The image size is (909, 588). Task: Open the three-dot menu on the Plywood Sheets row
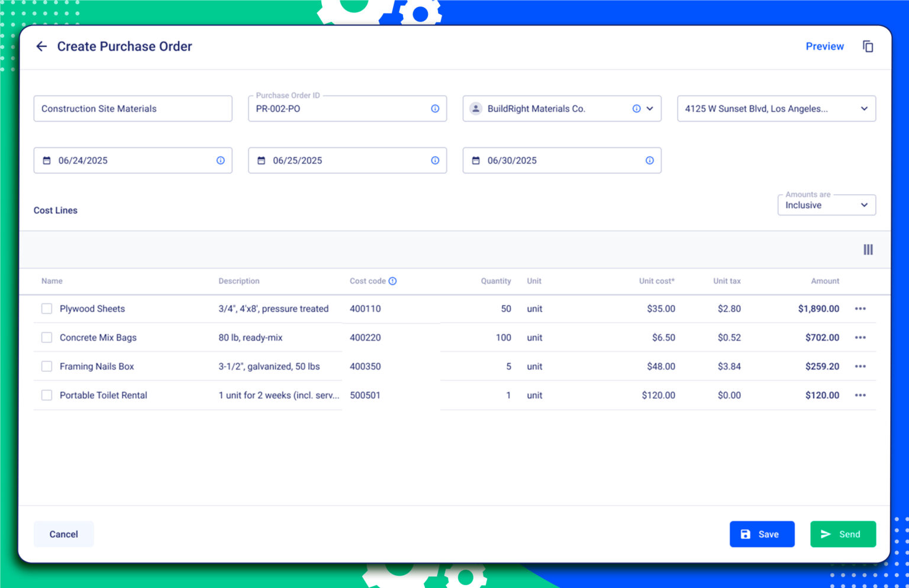(860, 308)
